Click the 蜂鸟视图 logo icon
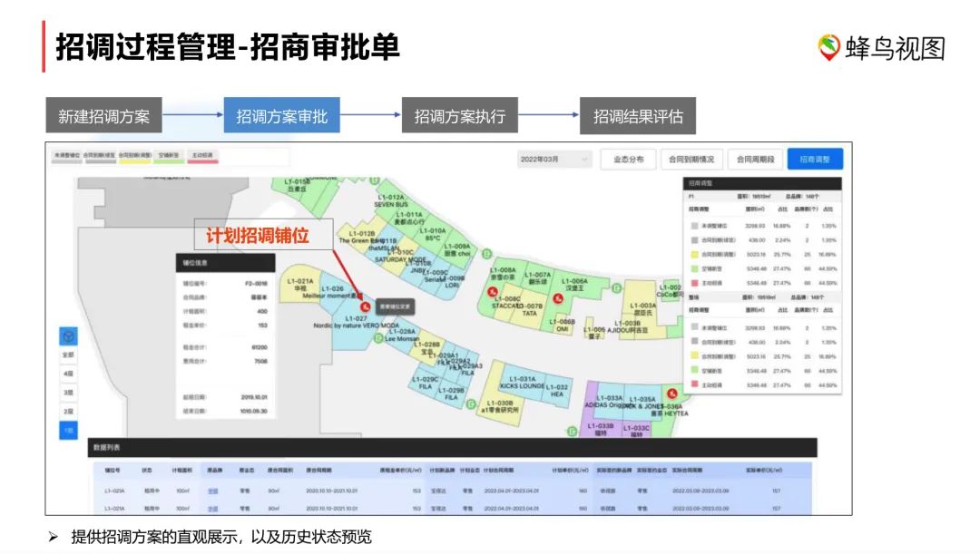Viewport: 980px width, 554px height. coord(828,47)
